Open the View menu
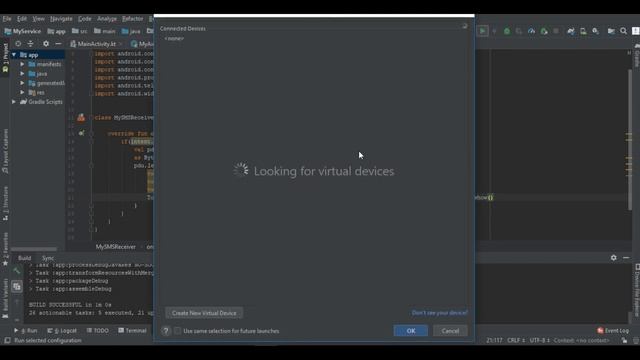Screen dimensions: 640x360 pos(38,19)
